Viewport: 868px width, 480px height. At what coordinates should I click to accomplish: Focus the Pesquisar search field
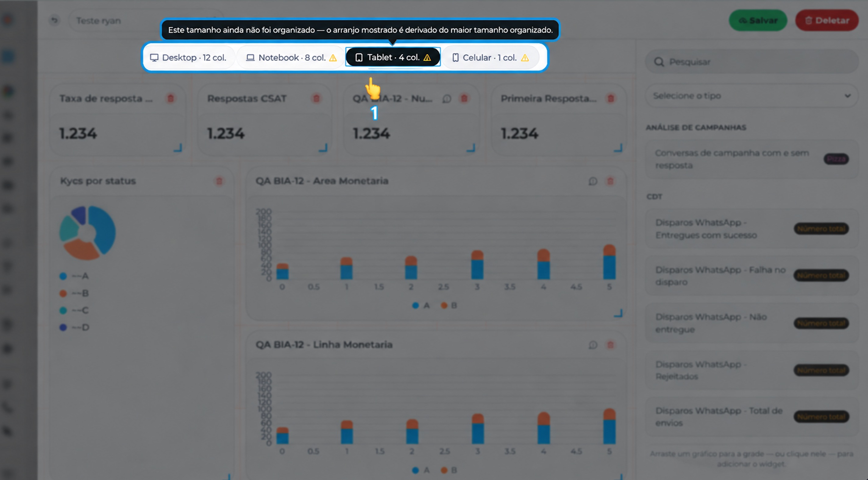point(751,62)
